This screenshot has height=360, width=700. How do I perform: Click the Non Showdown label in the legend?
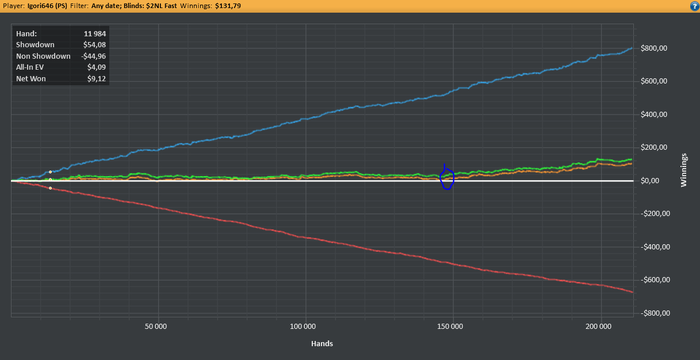[x=43, y=56]
